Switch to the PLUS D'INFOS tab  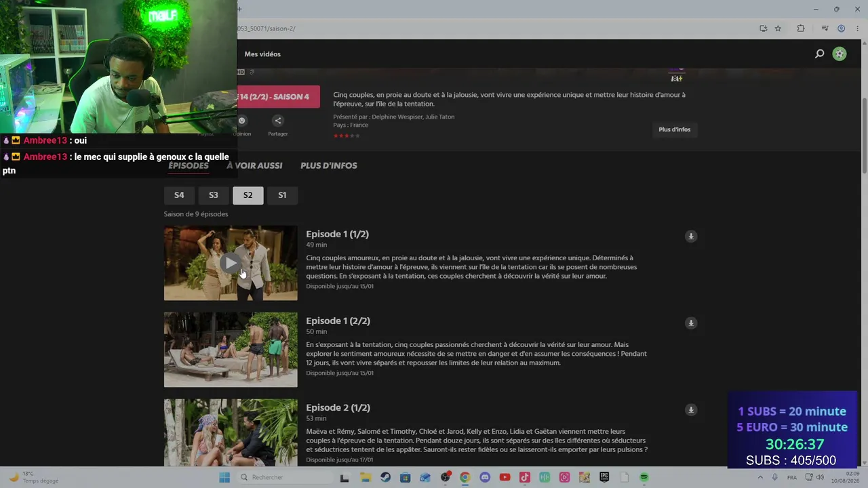click(329, 165)
